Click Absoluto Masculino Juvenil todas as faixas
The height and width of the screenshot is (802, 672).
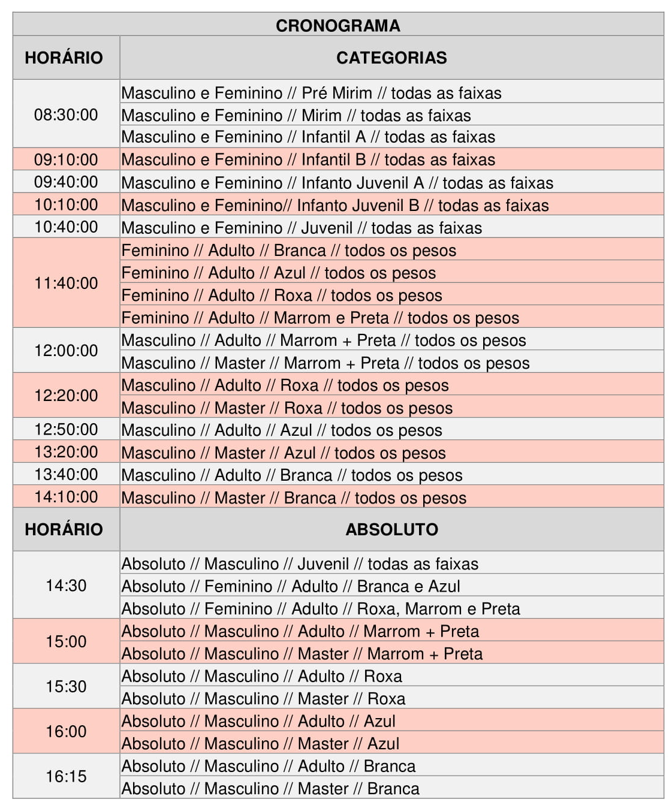click(300, 564)
